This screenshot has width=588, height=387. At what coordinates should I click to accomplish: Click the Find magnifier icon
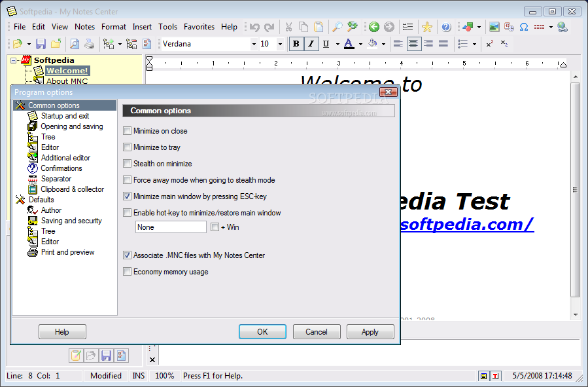coord(337,27)
